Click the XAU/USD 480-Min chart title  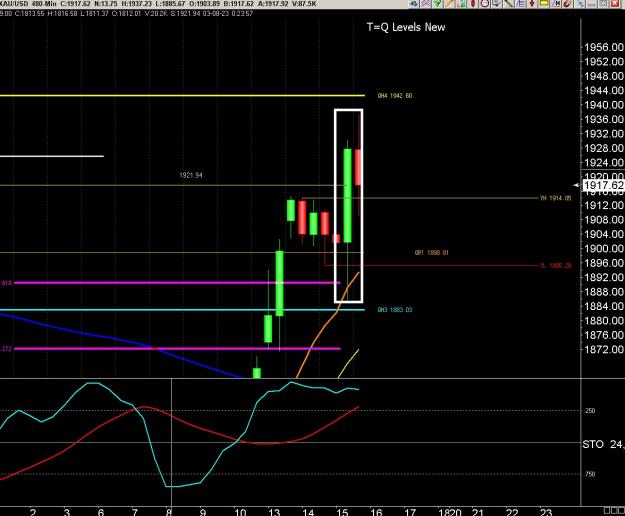coord(28,4)
